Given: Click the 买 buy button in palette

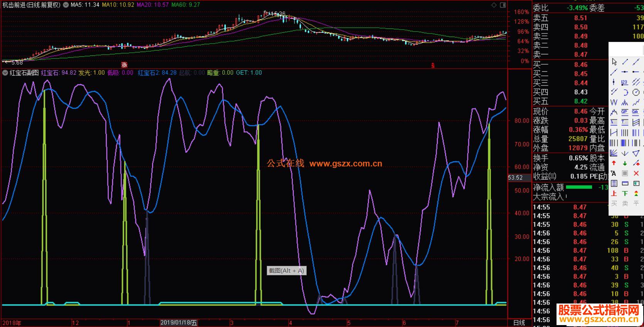Looking at the screenshot, I should 614,203.
